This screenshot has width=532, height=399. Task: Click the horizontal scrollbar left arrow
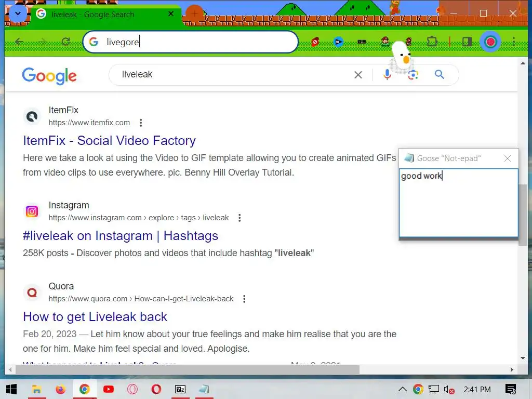[x=10, y=369]
